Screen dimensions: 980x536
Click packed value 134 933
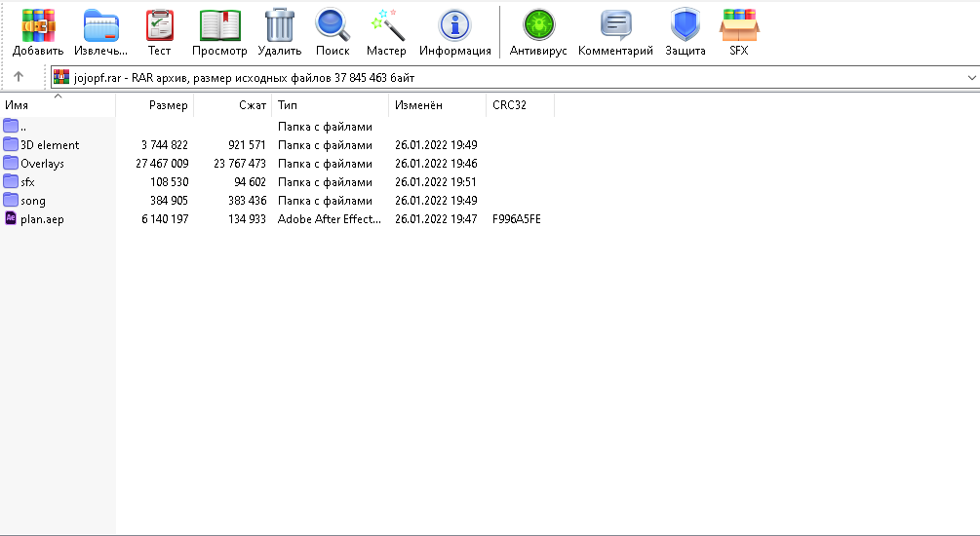[247, 219]
